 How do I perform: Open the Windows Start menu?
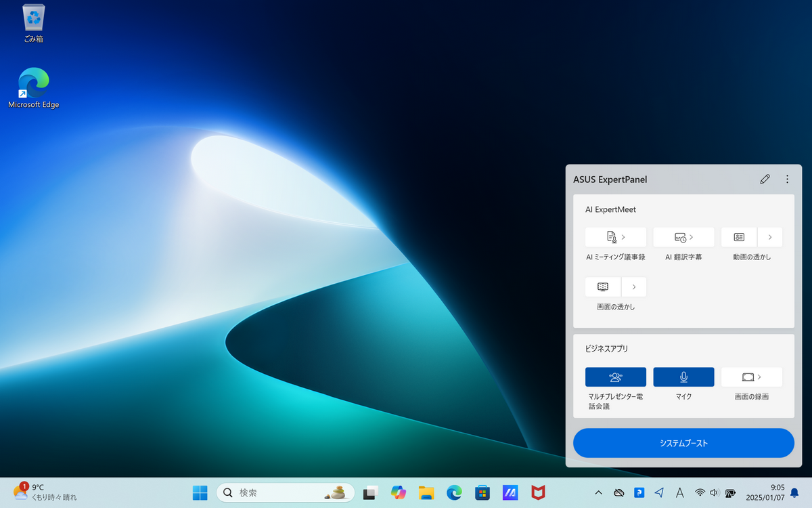click(x=200, y=493)
